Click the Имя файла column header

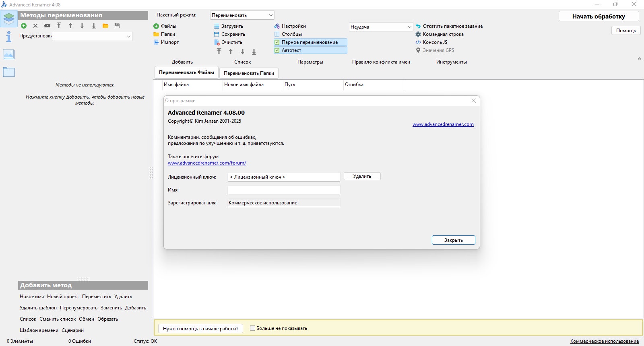tap(192, 84)
